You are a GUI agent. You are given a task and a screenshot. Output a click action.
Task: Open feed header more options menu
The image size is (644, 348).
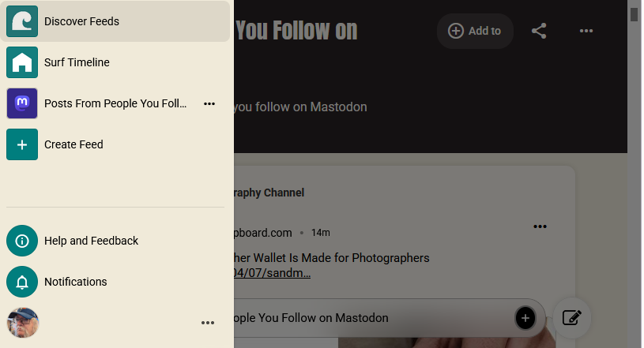(x=586, y=31)
